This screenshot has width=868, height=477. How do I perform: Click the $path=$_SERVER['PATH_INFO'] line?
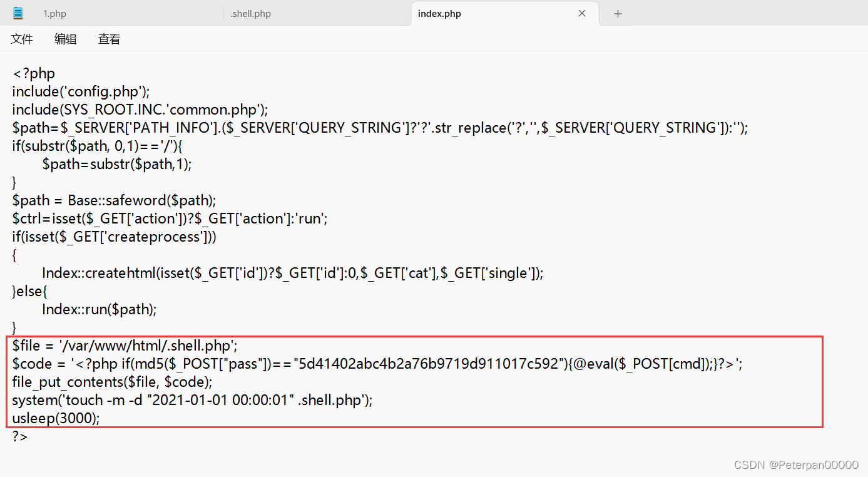[x=380, y=128]
